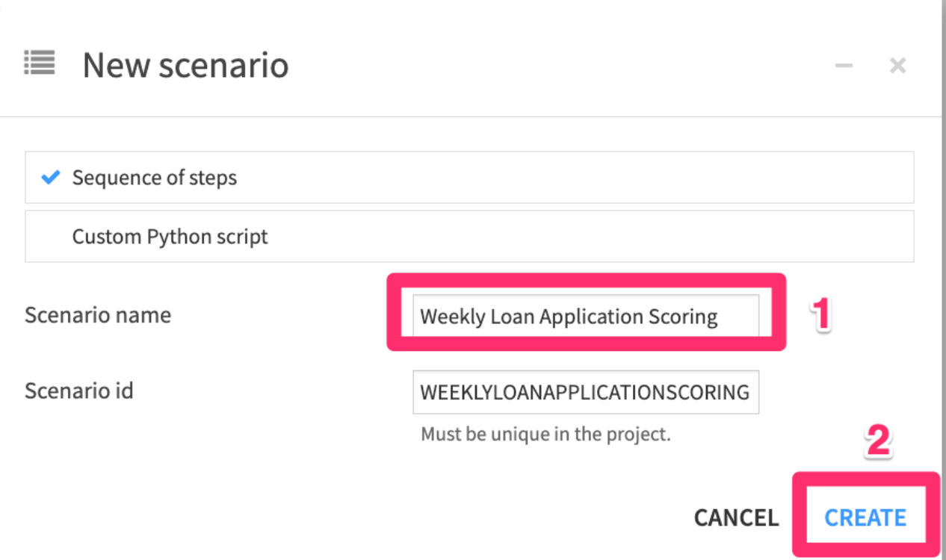Click into the Scenario id field

click(585, 392)
